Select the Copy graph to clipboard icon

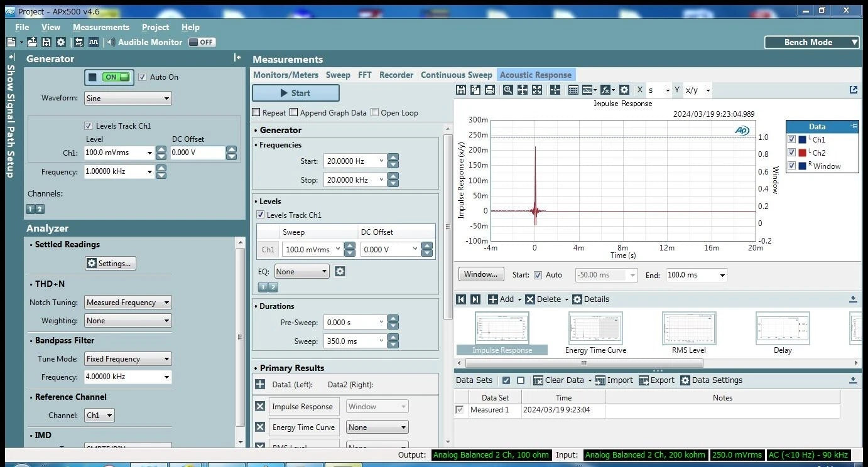click(x=475, y=90)
